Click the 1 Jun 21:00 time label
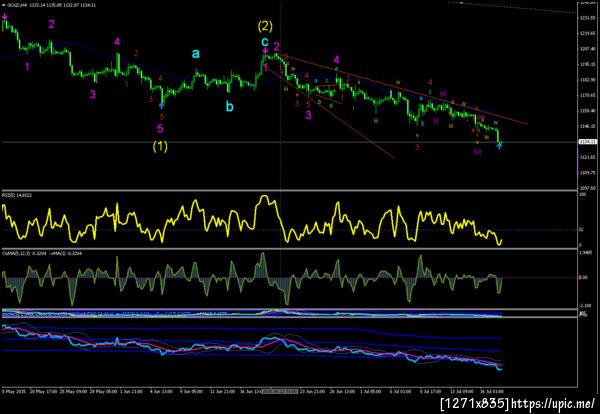 point(131,392)
